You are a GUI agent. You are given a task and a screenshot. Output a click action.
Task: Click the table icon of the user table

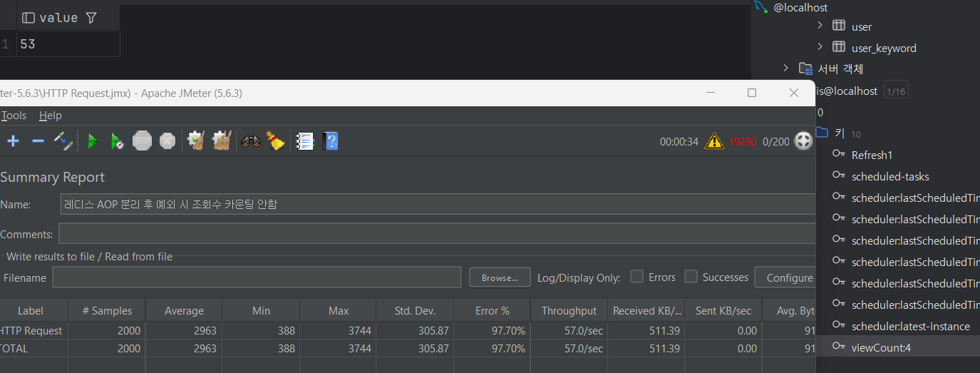tap(839, 26)
